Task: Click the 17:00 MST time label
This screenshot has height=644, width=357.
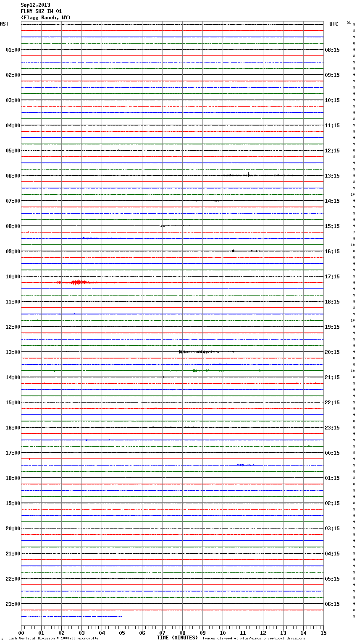Action: [x=13, y=453]
